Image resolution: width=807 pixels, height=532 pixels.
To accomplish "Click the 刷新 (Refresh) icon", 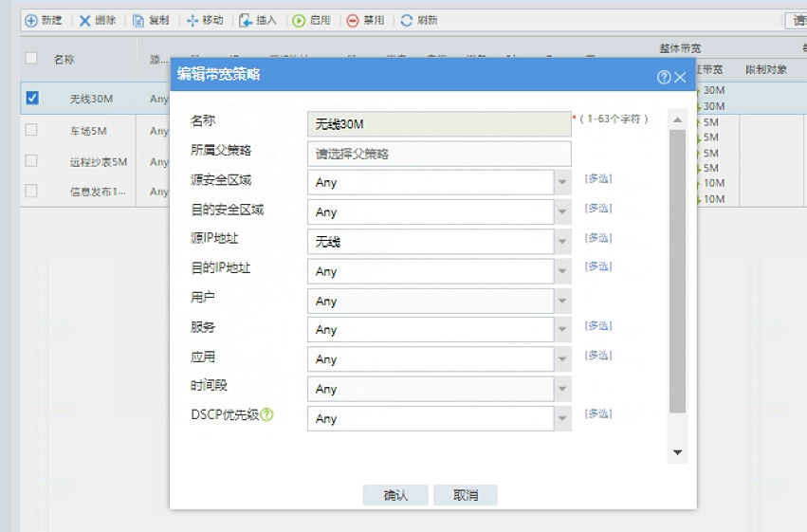I will tap(407, 20).
